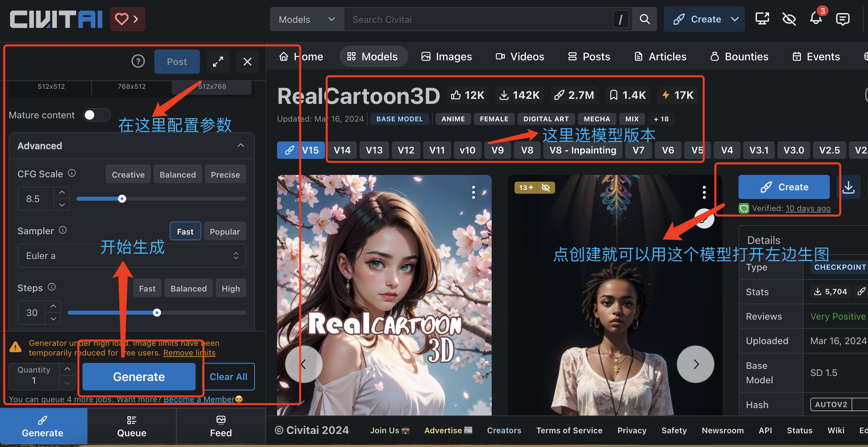868x447 pixels.
Task: Click the heart support icon next to logo
Action: click(127, 19)
